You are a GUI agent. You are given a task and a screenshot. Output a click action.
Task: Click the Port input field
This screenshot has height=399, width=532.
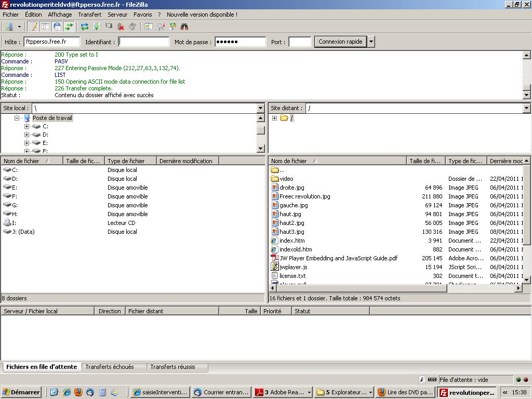point(300,42)
